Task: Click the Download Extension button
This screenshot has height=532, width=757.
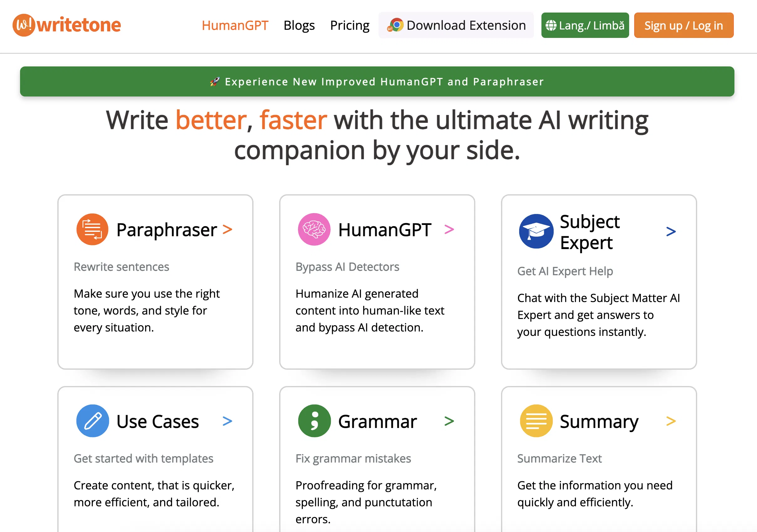Action: tap(456, 25)
